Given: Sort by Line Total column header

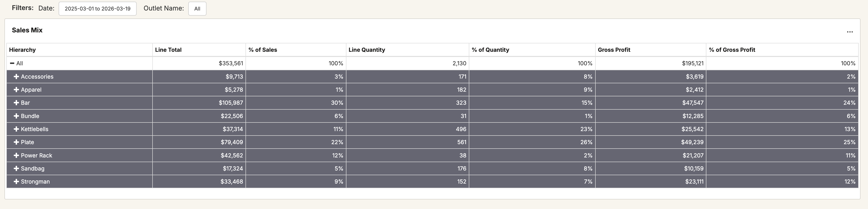Looking at the screenshot, I should coord(168,50).
